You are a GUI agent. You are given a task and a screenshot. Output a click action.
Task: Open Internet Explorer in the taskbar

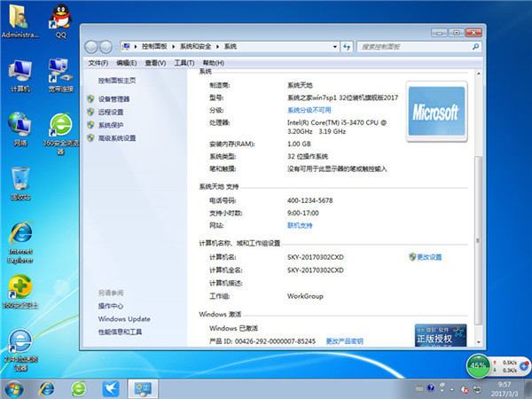46,389
